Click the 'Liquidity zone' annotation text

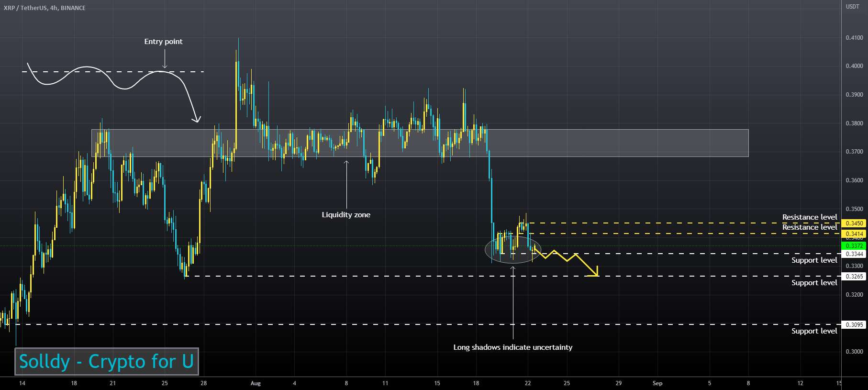coord(346,215)
